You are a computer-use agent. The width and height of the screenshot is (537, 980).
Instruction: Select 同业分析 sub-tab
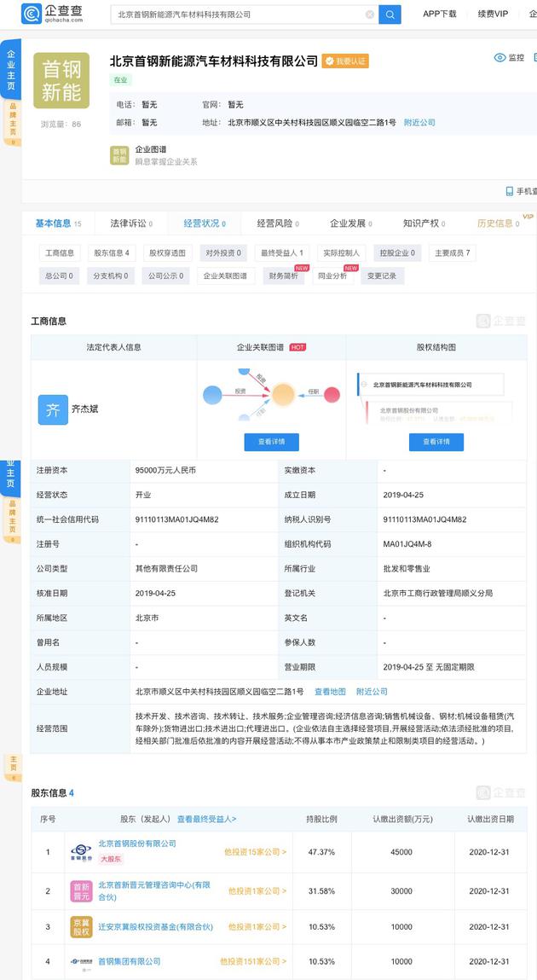pos(332,275)
